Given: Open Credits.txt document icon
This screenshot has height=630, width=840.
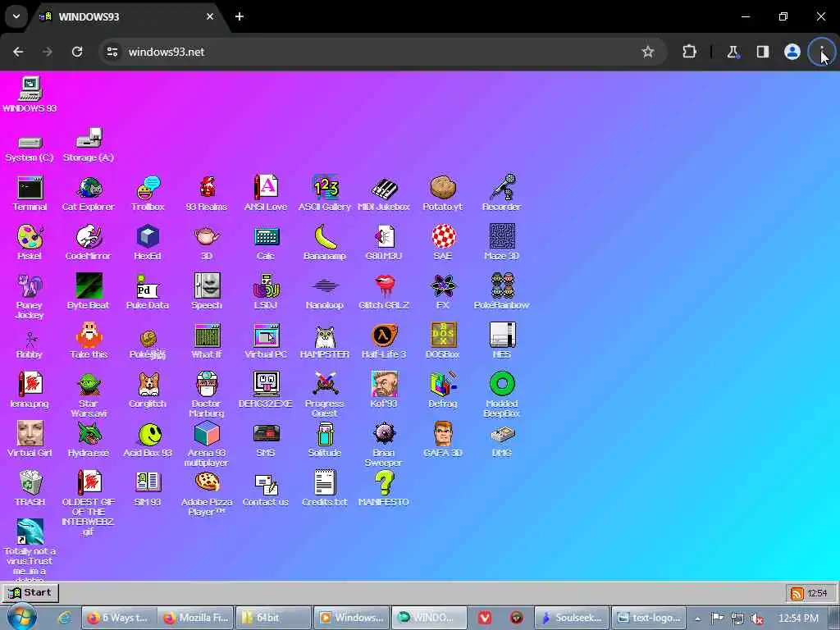Looking at the screenshot, I should (x=325, y=482).
